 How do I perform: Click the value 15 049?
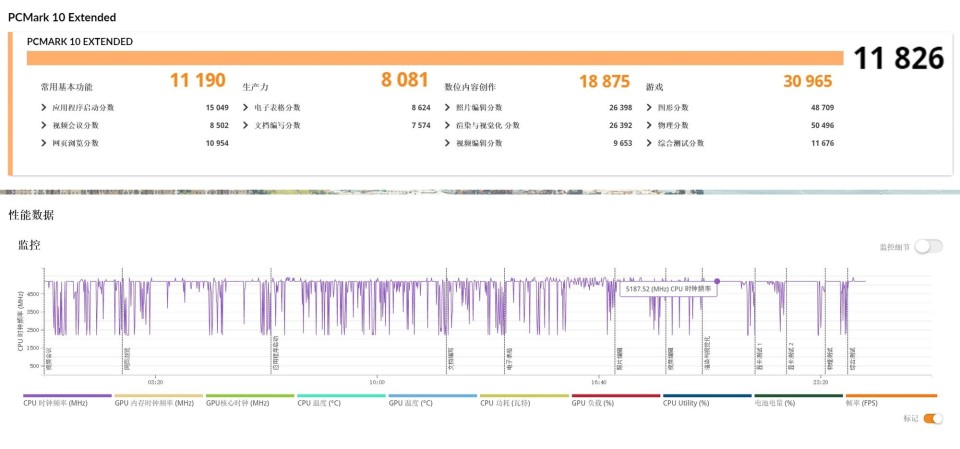point(217,108)
